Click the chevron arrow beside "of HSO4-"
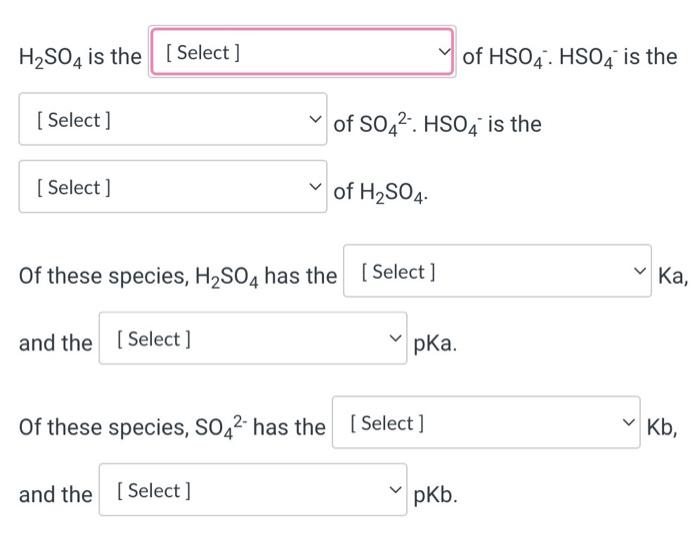The width and height of the screenshot is (700, 556). click(444, 53)
